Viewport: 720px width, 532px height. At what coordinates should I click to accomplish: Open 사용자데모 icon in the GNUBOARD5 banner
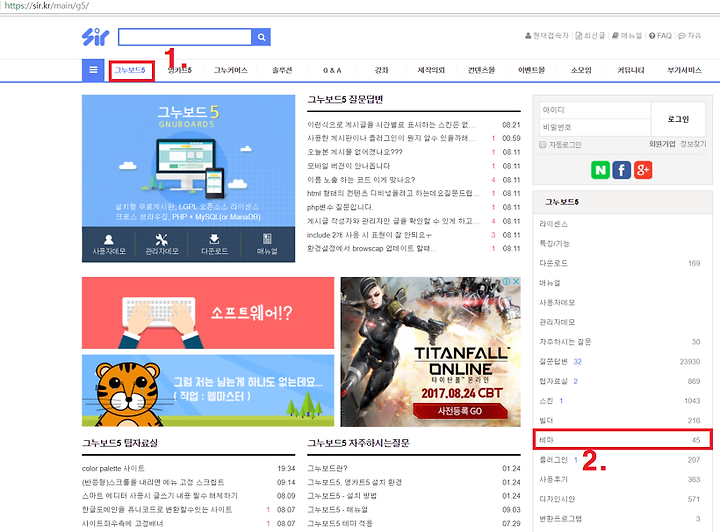click(x=109, y=245)
